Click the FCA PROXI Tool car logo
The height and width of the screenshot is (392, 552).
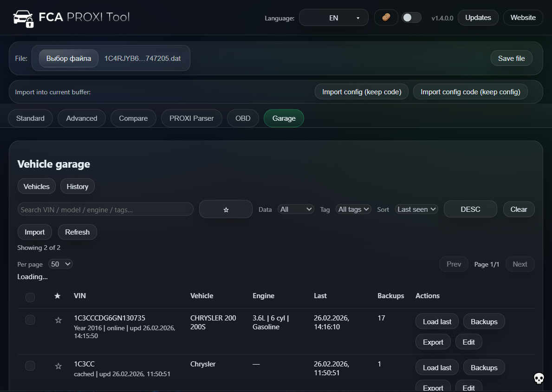click(23, 17)
